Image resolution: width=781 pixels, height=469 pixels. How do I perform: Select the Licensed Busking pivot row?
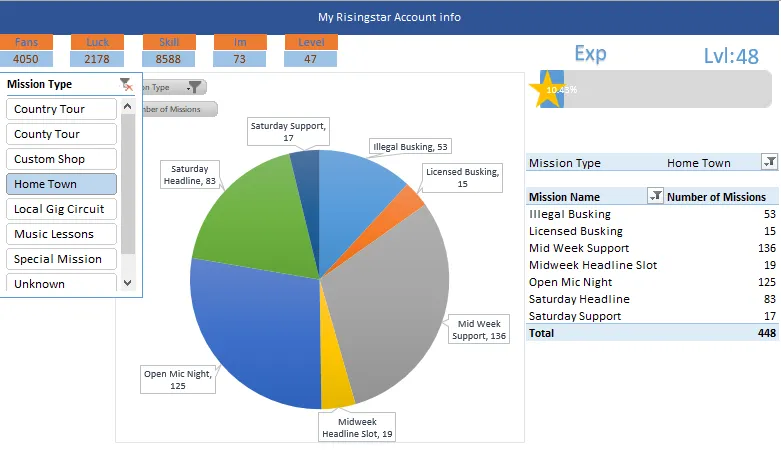click(x=652, y=231)
